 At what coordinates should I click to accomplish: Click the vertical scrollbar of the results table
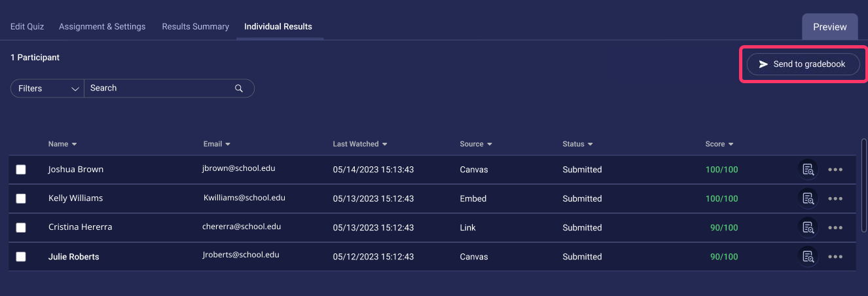pyautogui.click(x=865, y=184)
